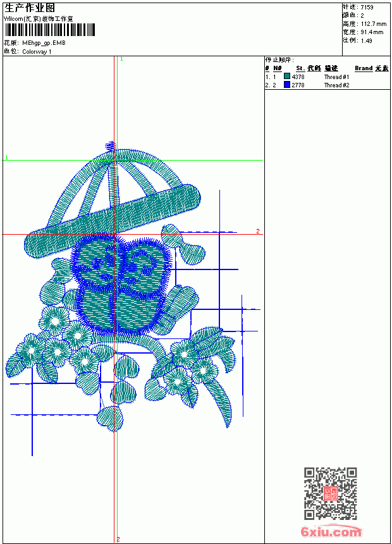Open the 6xiu.com watermark link

[x=331, y=531]
